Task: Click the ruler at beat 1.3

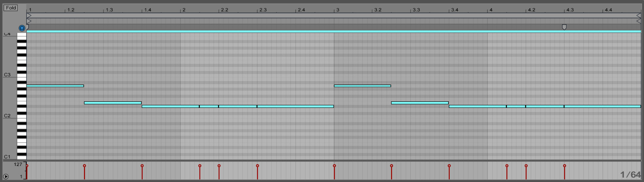Action: click(109, 10)
